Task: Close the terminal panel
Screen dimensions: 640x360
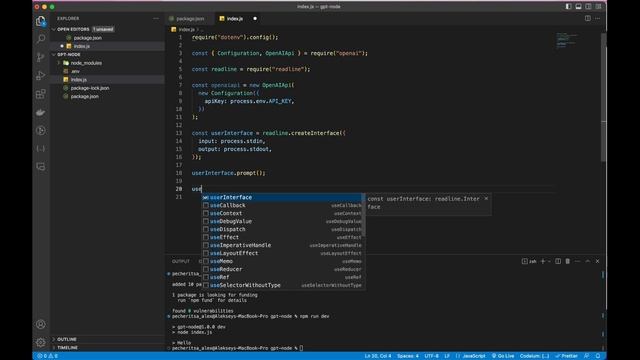Action: 598,261
